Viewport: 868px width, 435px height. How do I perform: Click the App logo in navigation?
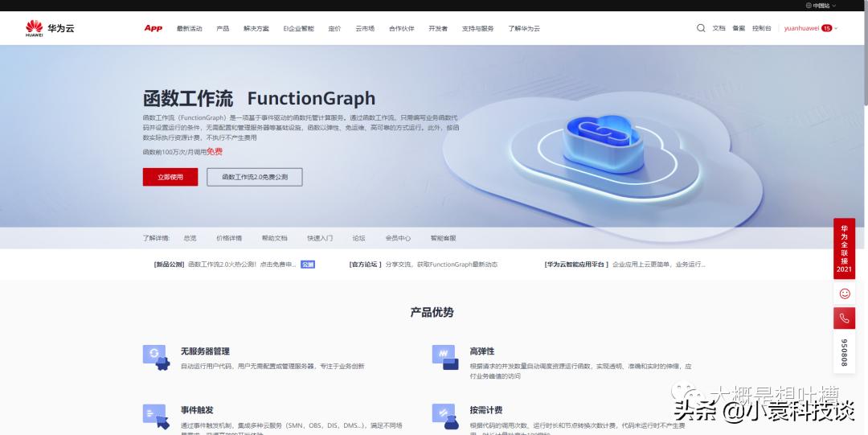tap(154, 28)
